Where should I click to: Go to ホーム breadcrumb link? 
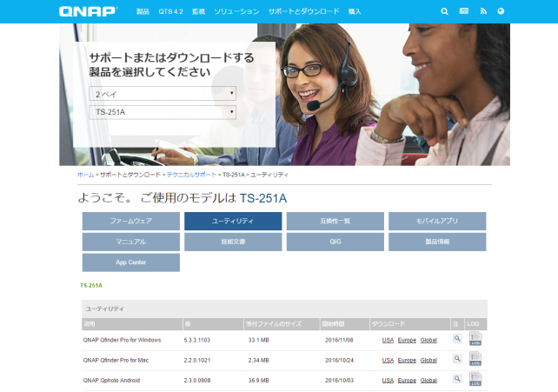click(x=86, y=175)
